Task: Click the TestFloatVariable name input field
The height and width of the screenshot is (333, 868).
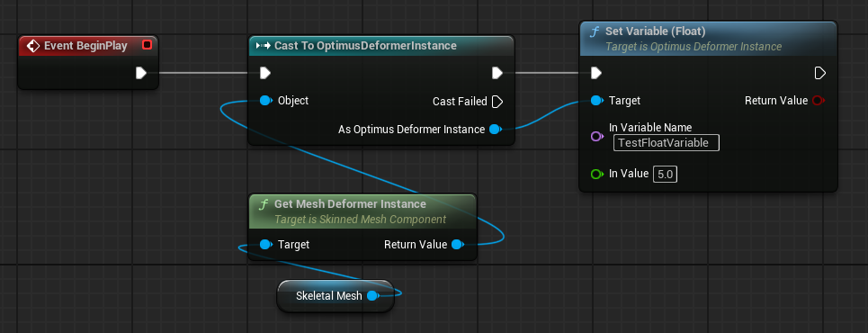Action: pyautogui.click(x=667, y=143)
